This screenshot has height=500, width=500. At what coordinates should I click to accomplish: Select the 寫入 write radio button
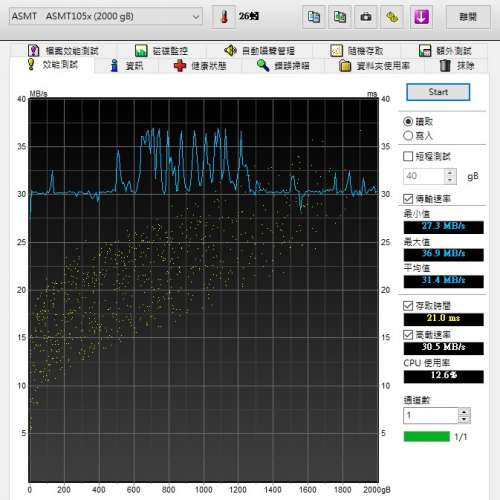tap(408, 136)
